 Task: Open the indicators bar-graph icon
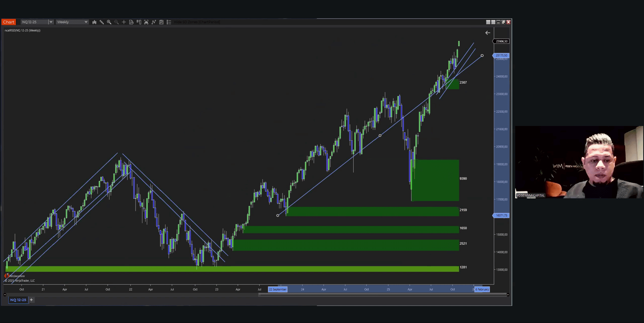[x=146, y=22]
